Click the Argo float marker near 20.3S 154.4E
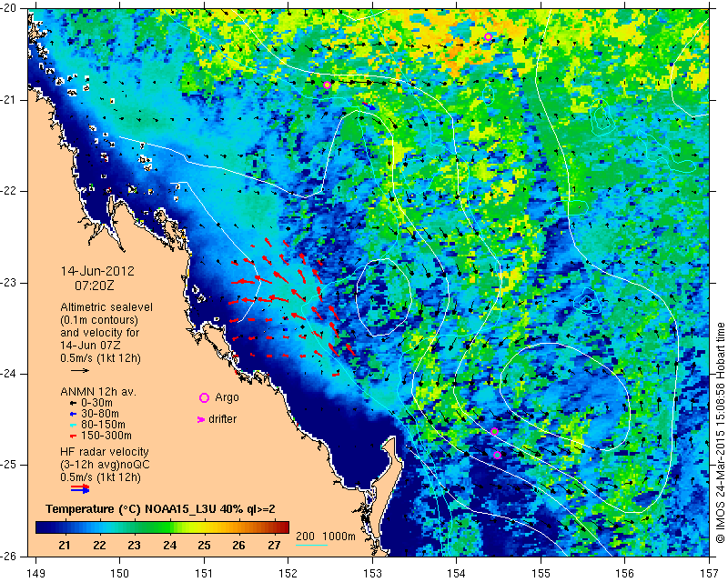728x582 pixels. pyautogui.click(x=488, y=37)
